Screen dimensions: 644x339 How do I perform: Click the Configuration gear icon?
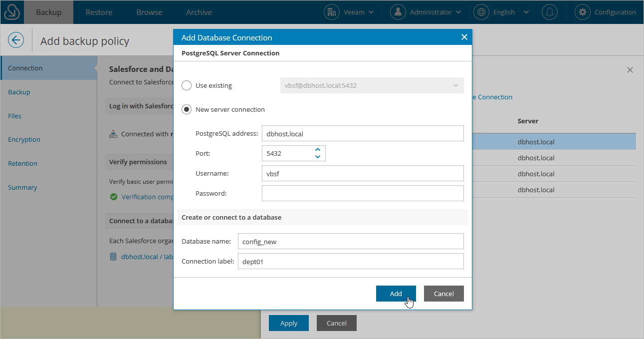(x=583, y=11)
